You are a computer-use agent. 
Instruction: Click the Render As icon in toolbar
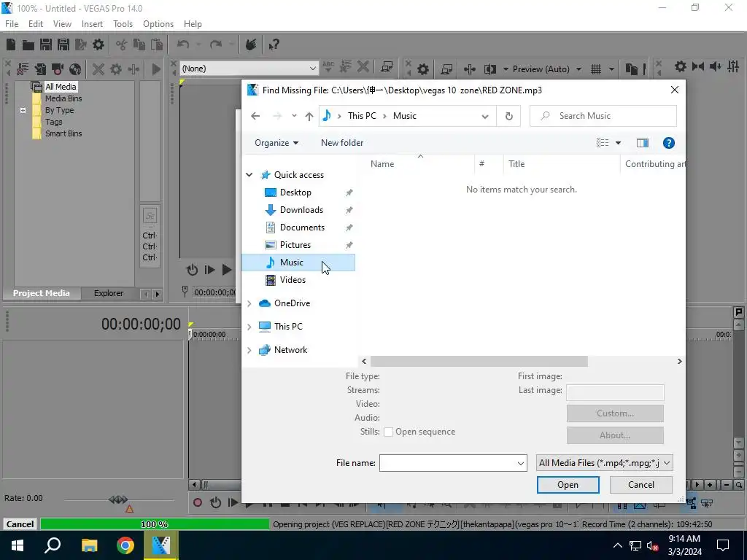click(80, 44)
